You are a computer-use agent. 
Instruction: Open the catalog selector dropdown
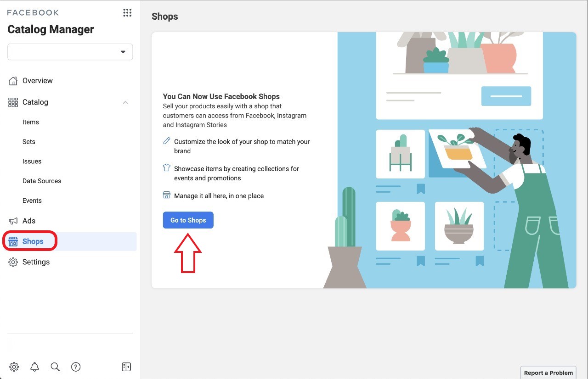click(70, 52)
